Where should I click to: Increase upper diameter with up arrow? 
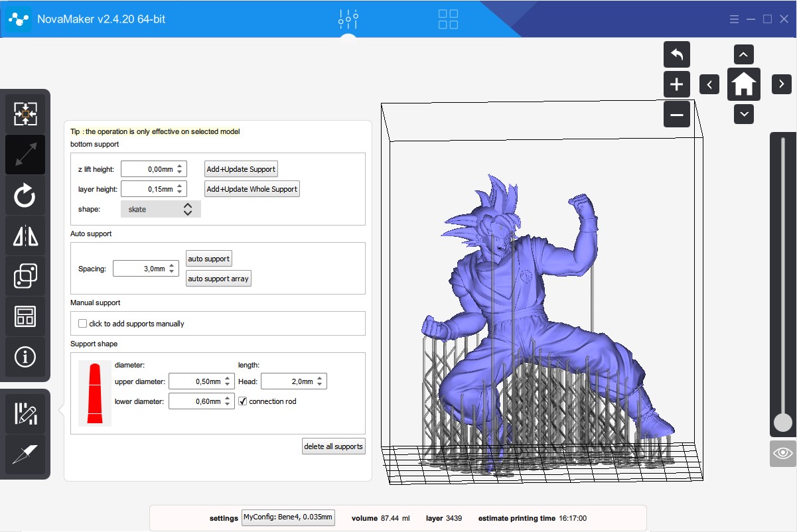click(228, 378)
